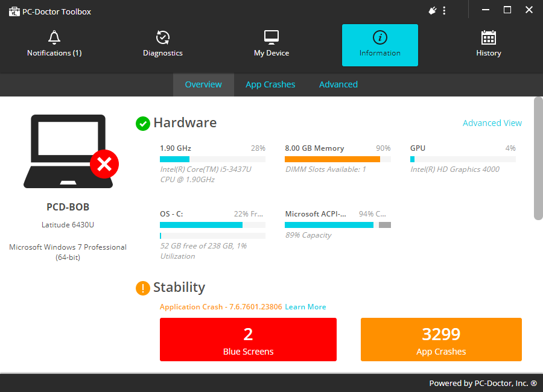543x392 pixels.
Task: Click the power plug icon in title bar
Action: 432,10
